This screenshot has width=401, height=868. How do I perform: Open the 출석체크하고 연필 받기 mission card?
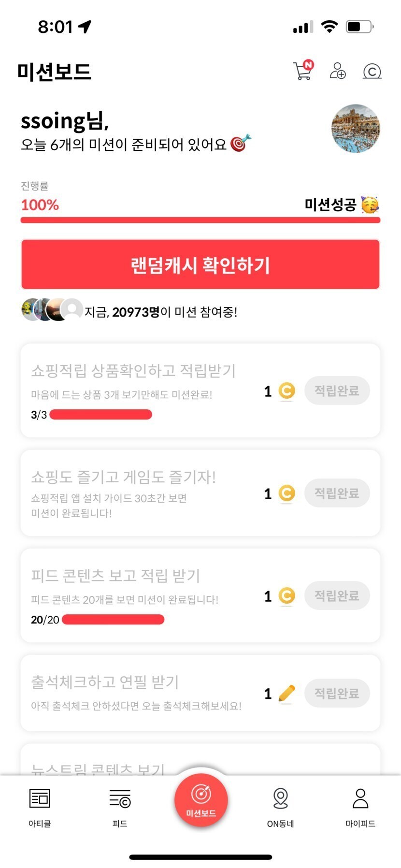pyautogui.click(x=145, y=693)
